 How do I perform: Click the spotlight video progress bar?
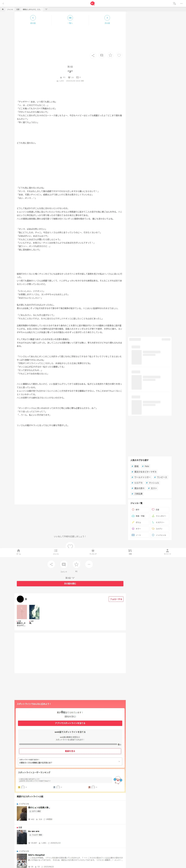pyautogui.click(x=68, y=744)
